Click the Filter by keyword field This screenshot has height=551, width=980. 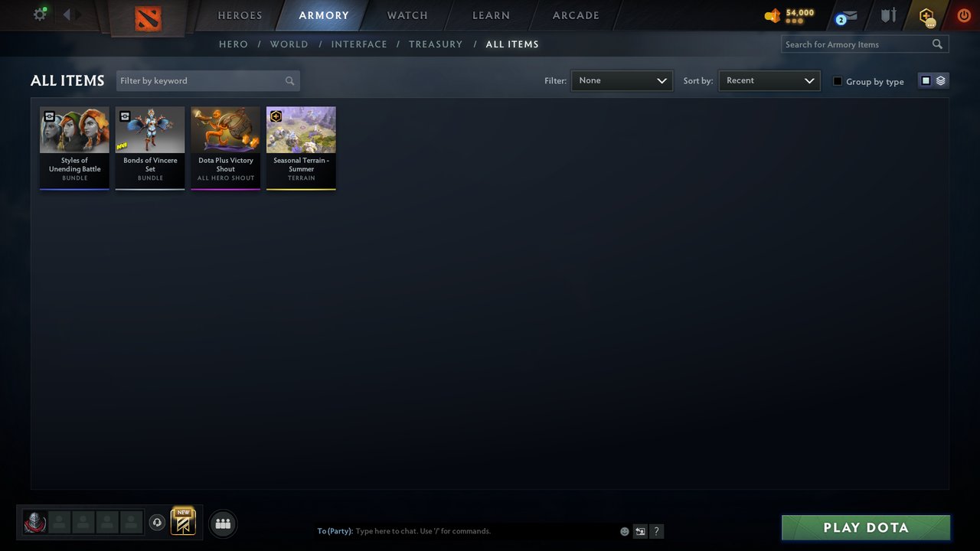click(x=208, y=81)
